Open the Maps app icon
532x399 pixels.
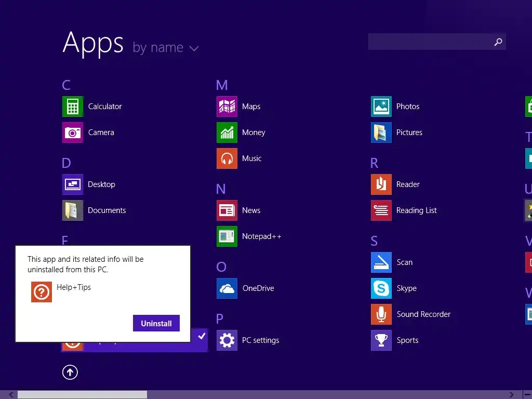(x=227, y=107)
